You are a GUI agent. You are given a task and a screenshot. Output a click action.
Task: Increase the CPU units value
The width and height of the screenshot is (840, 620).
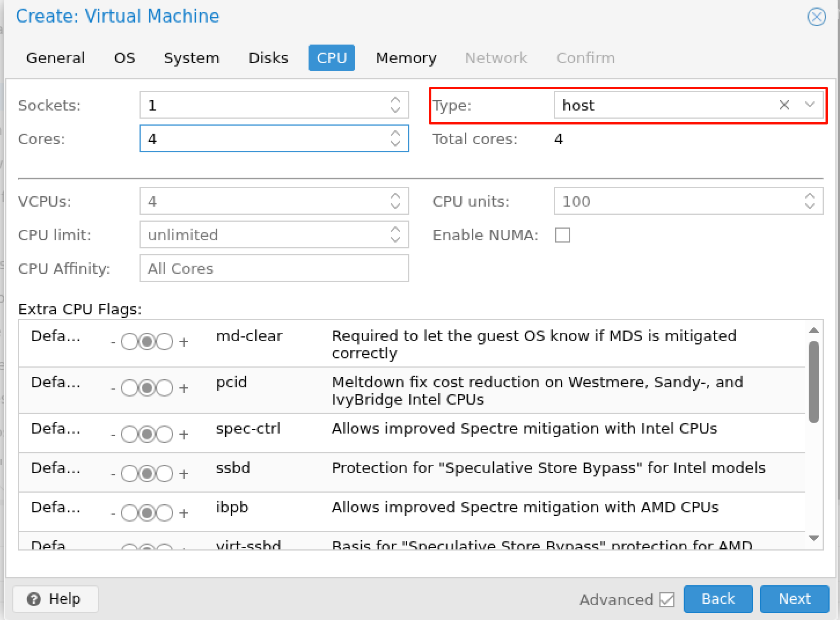(809, 196)
